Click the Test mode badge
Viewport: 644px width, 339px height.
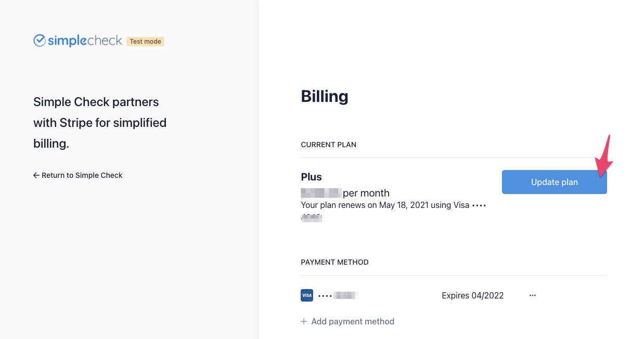pyautogui.click(x=145, y=42)
